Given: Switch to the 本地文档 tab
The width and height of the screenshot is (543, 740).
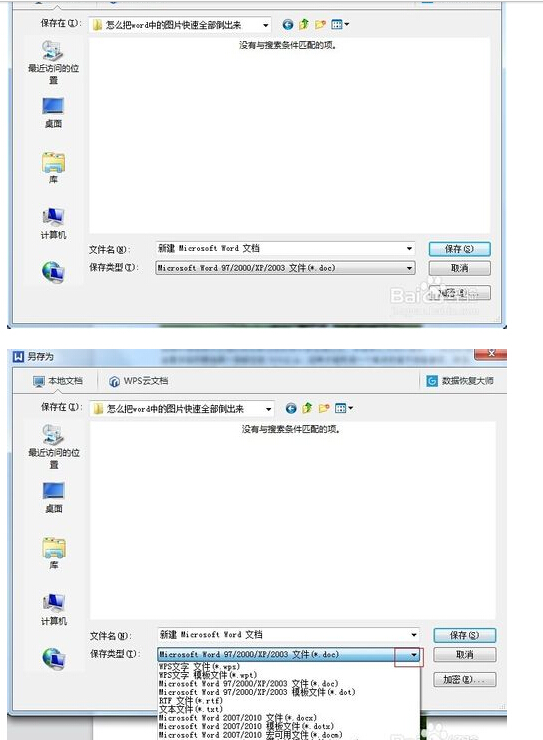Looking at the screenshot, I should (58, 380).
